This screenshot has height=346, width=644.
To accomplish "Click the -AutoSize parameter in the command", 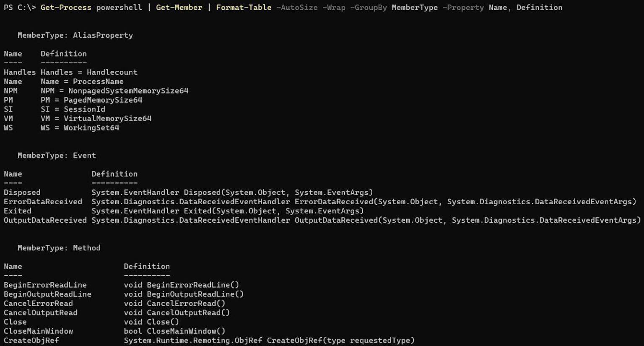I will tap(297, 8).
